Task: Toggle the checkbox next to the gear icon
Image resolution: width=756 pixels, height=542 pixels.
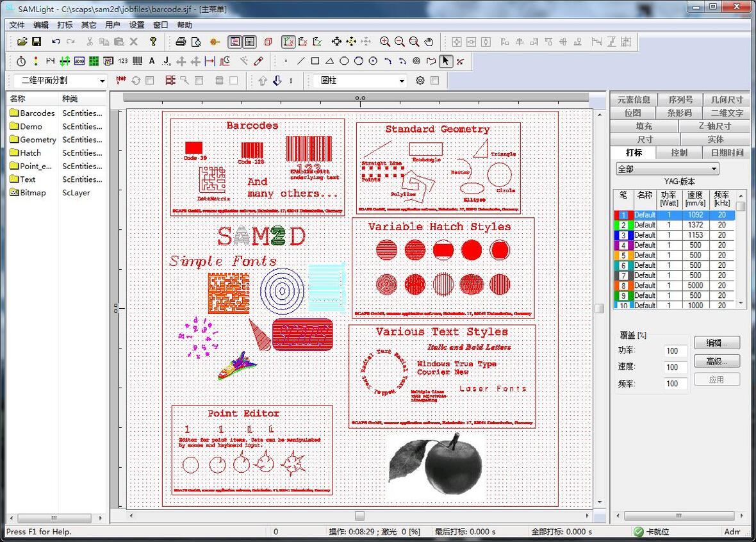Action: pos(434,81)
